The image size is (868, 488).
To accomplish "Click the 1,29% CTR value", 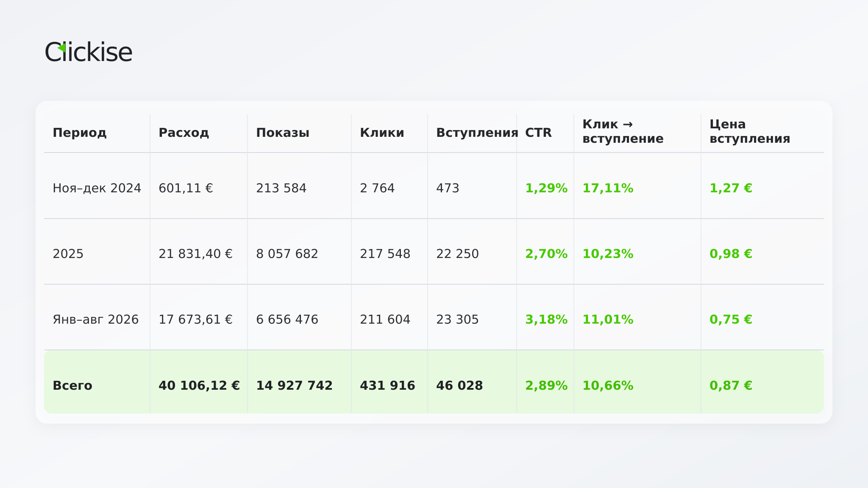I will point(546,188).
